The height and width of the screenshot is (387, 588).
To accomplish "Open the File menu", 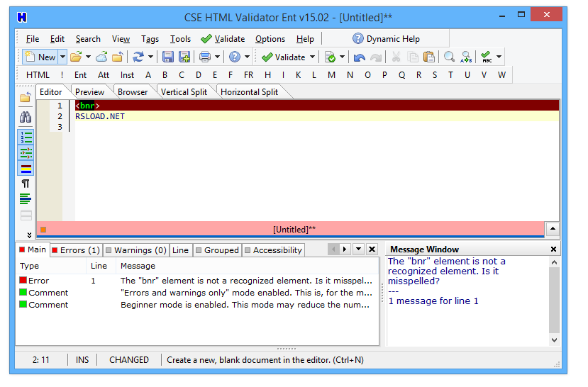I will tap(33, 39).
